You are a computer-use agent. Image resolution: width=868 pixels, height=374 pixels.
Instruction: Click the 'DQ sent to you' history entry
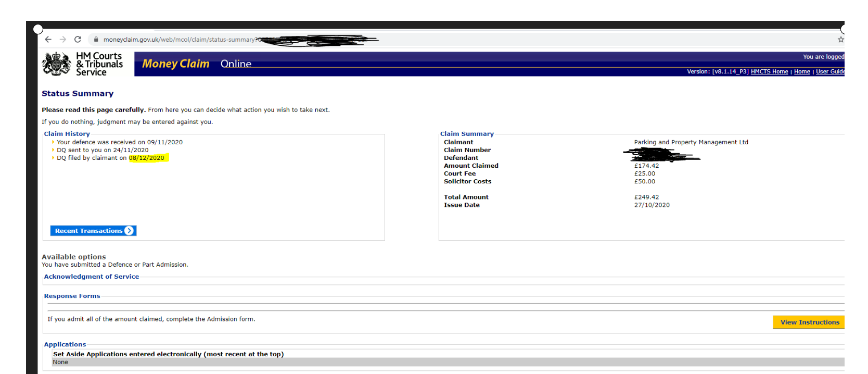pyautogui.click(x=103, y=150)
